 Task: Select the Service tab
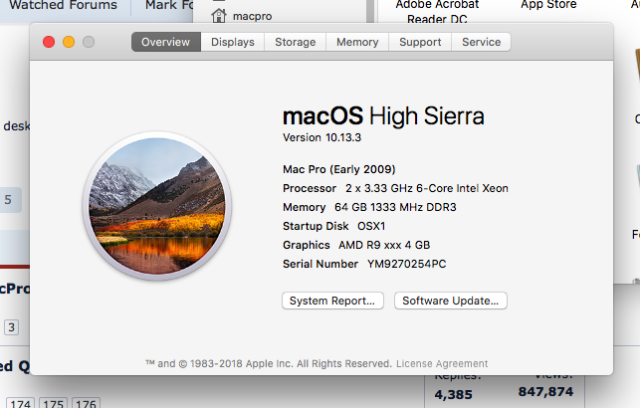tap(481, 42)
